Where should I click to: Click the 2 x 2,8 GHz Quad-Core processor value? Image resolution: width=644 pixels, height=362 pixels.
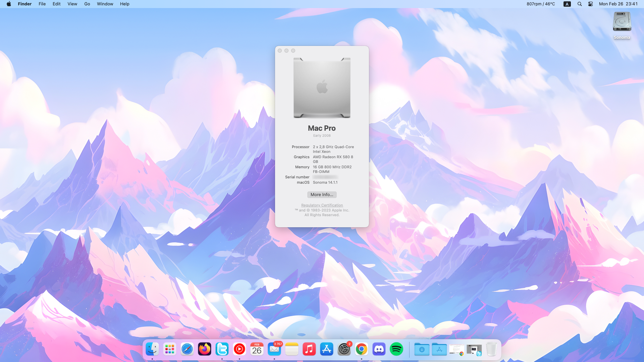(x=333, y=149)
